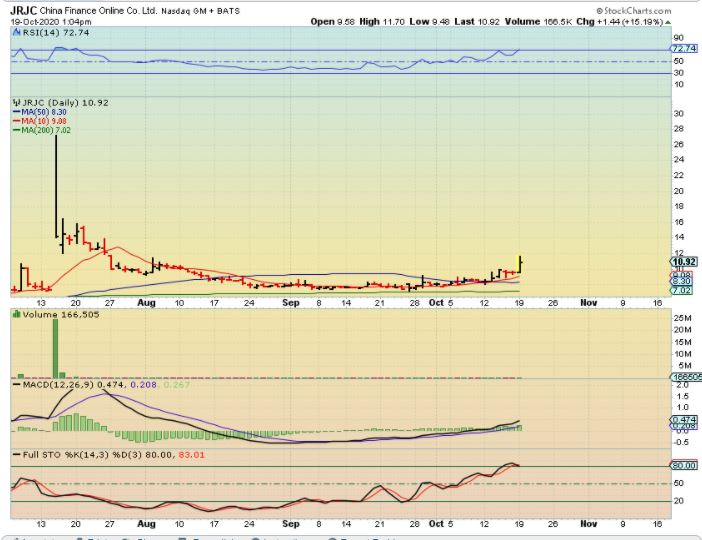
Task: Click the green MA(200) 7.02 legend entry
Action: tap(42, 130)
